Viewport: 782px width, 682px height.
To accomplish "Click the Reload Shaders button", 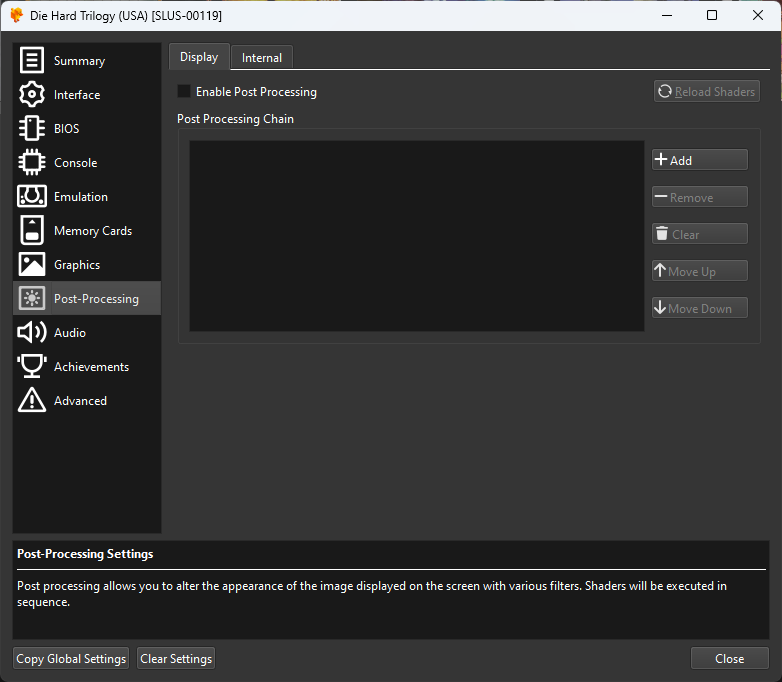I will click(x=707, y=91).
